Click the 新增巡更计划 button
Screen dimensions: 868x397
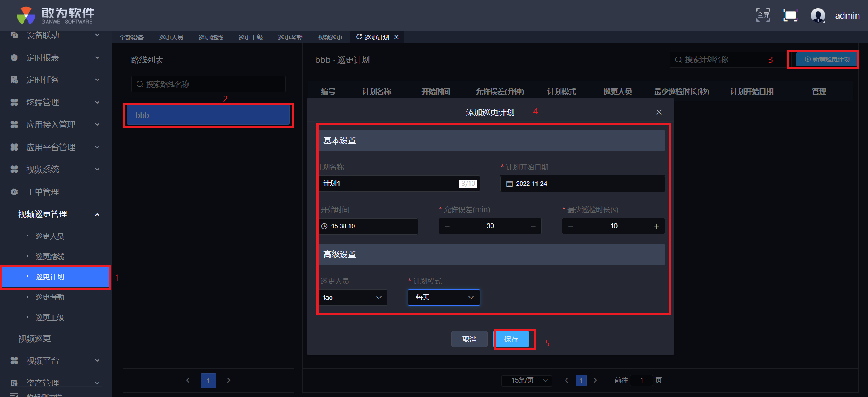pyautogui.click(x=827, y=59)
